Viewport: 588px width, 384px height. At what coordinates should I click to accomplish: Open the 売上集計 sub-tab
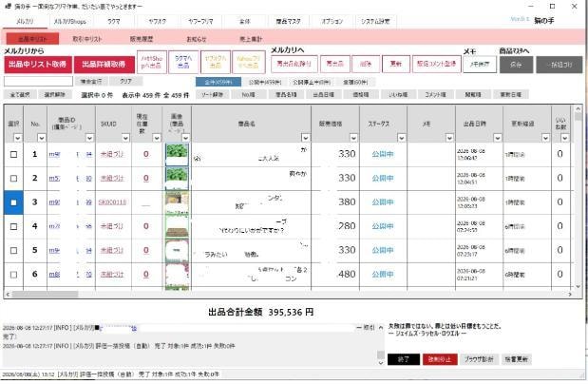tap(251, 39)
